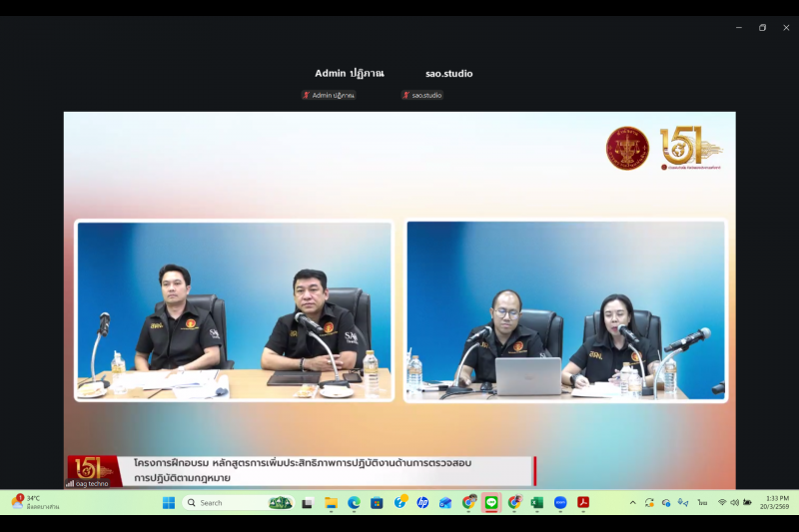
Task: Launch Excel from the taskbar
Action: [x=537, y=503]
